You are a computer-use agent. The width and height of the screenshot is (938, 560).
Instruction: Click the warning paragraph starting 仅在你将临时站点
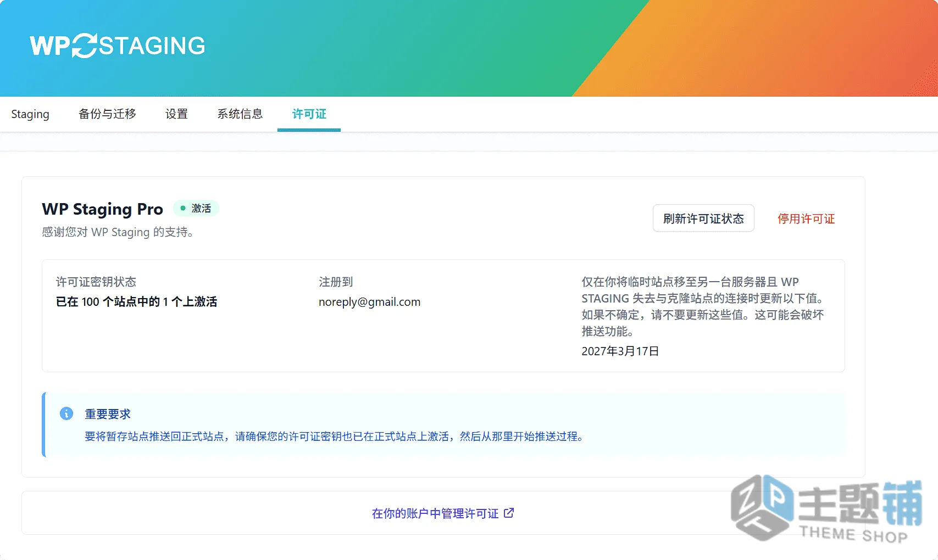coord(703,306)
